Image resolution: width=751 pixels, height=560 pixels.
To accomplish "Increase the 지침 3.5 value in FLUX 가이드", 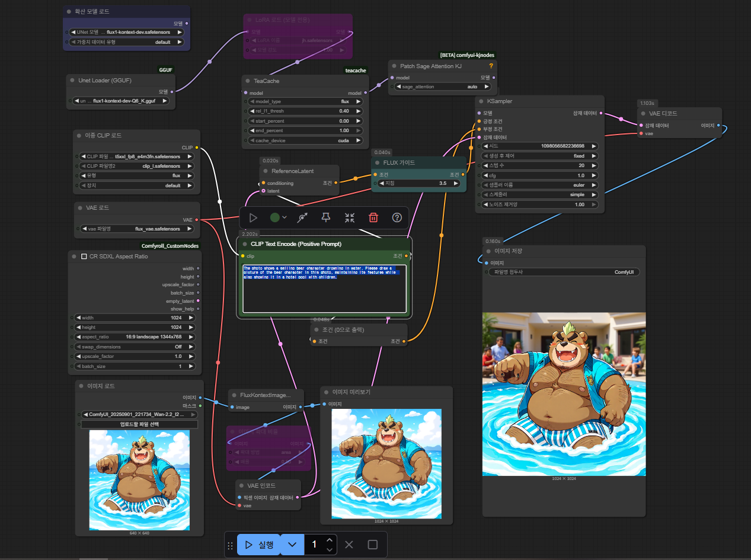I will (456, 184).
